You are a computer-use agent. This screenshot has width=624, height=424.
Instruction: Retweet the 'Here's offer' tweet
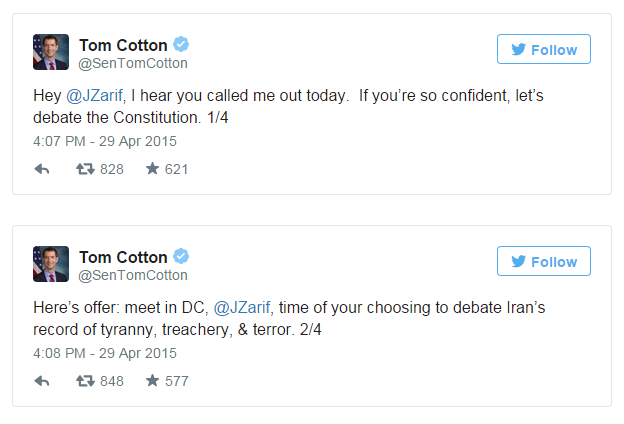point(85,381)
